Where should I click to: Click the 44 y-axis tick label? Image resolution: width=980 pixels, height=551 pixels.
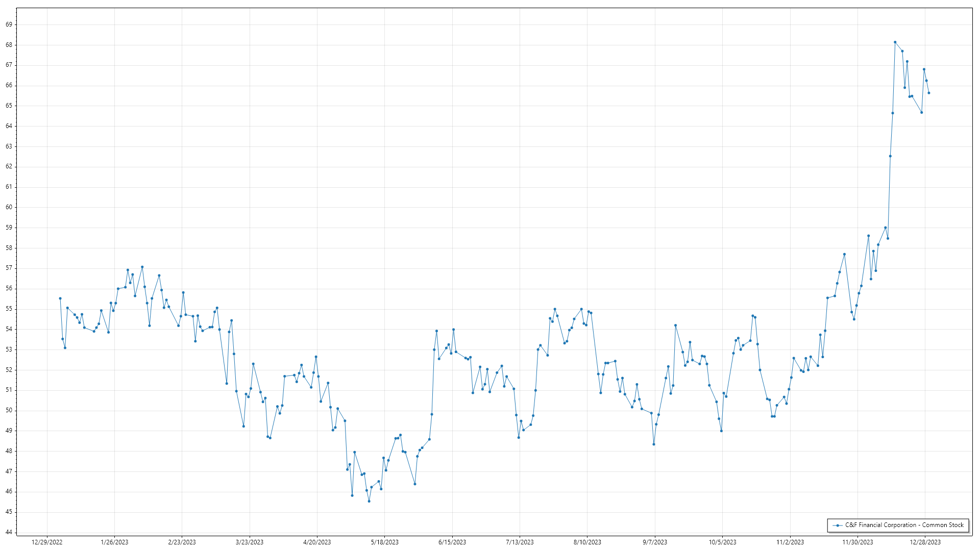tap(9, 532)
